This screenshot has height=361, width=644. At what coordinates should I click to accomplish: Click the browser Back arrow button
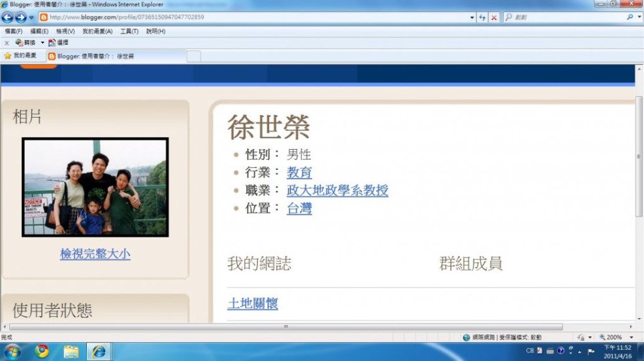[7, 17]
